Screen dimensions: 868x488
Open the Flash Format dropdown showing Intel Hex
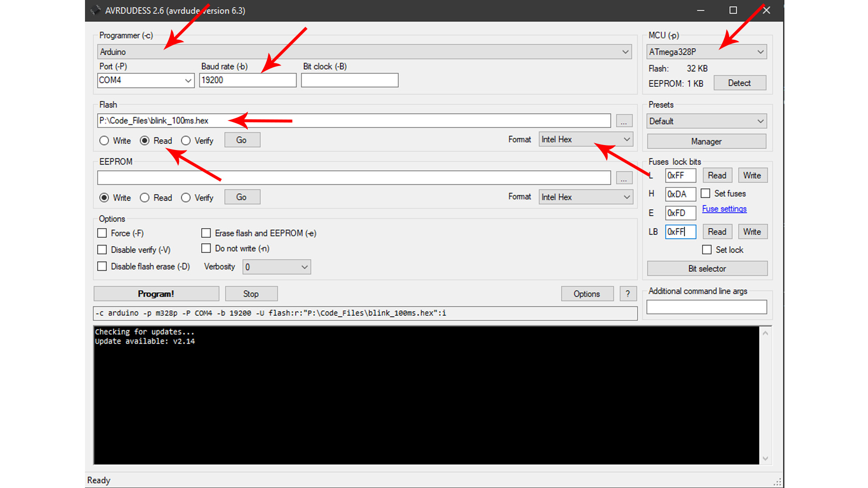(x=585, y=140)
